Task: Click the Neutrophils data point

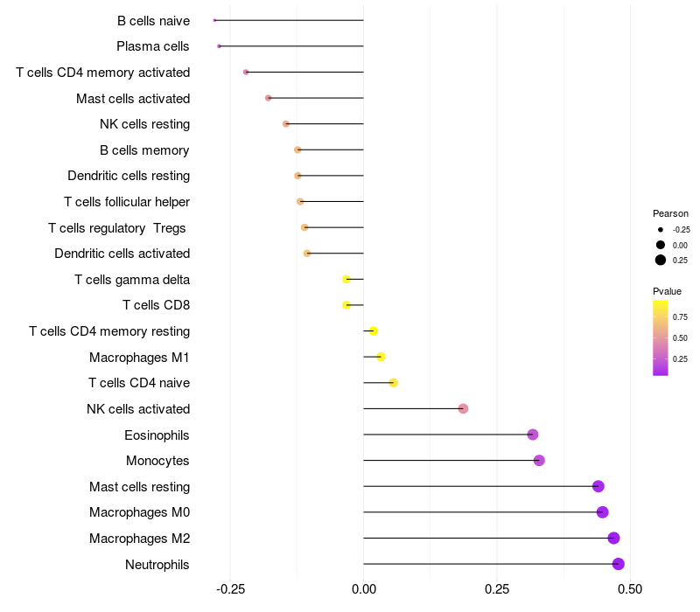Action: pos(618,564)
